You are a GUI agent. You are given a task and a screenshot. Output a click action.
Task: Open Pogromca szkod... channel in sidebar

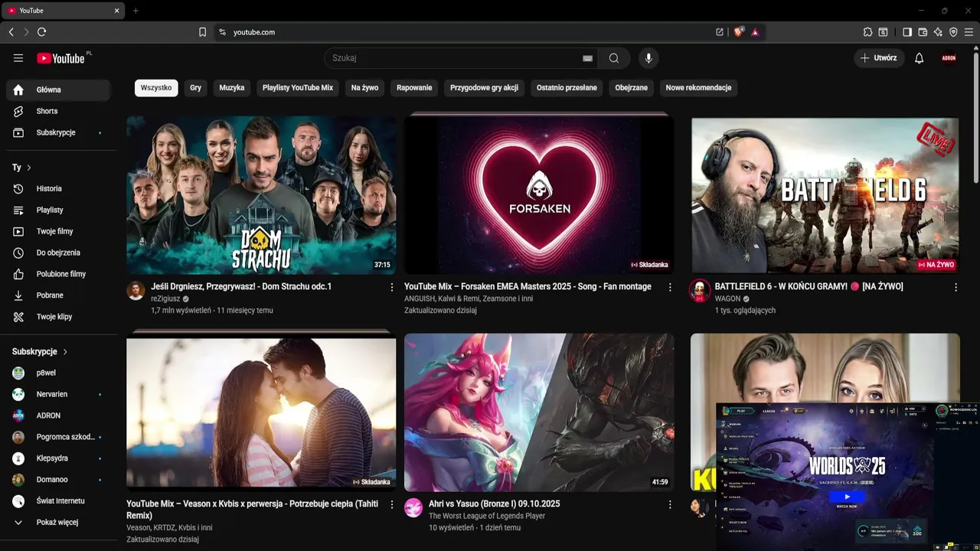[x=58, y=437]
